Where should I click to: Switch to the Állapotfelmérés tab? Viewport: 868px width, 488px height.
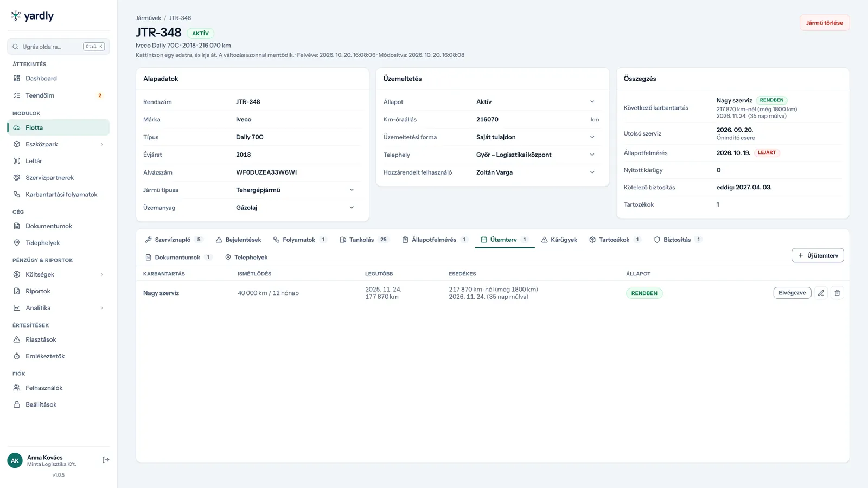click(x=435, y=240)
